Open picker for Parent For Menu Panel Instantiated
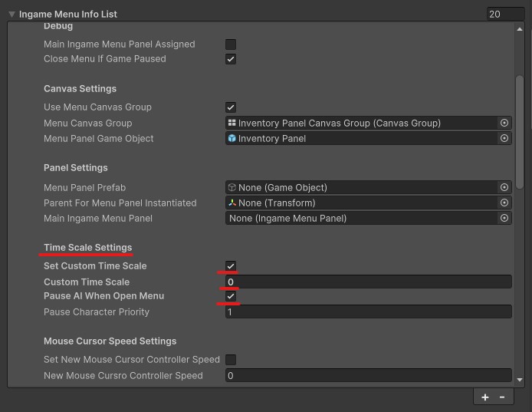The height and width of the screenshot is (412, 532). pyautogui.click(x=504, y=203)
